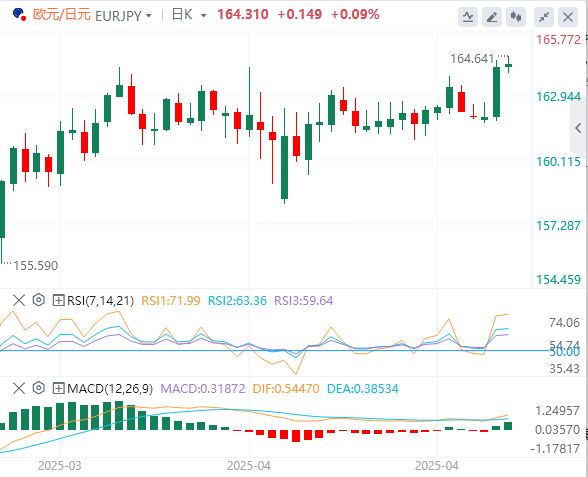
Task: Click the MACD -1.17817 axis label
Action: click(555, 448)
